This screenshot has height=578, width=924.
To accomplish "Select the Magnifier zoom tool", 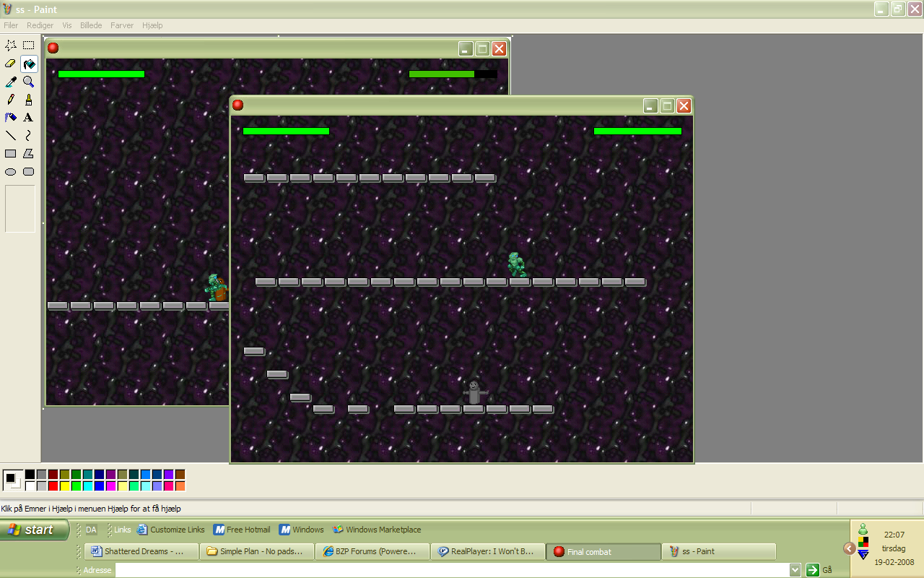I will [29, 82].
